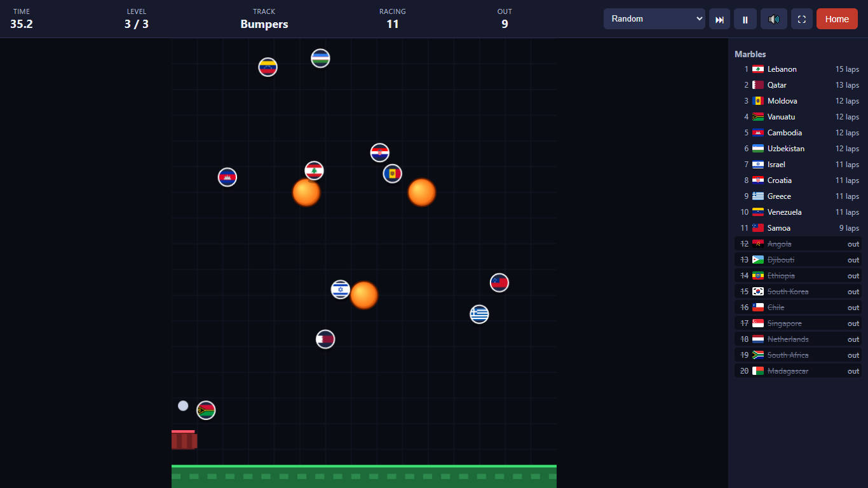Image resolution: width=868 pixels, height=488 pixels.
Task: Click the Lebanon marble on the track
Action: click(314, 171)
